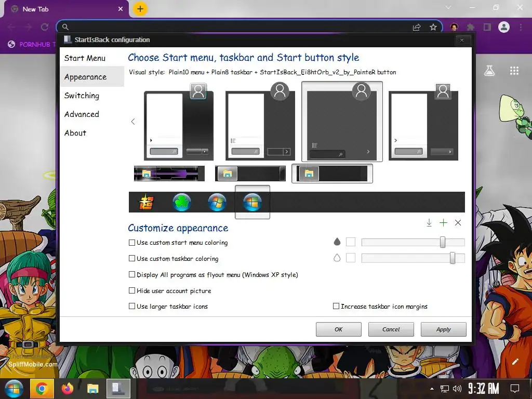Screen dimensions: 532x399
Task: Open the Google apps grid icon
Action: (x=514, y=71)
